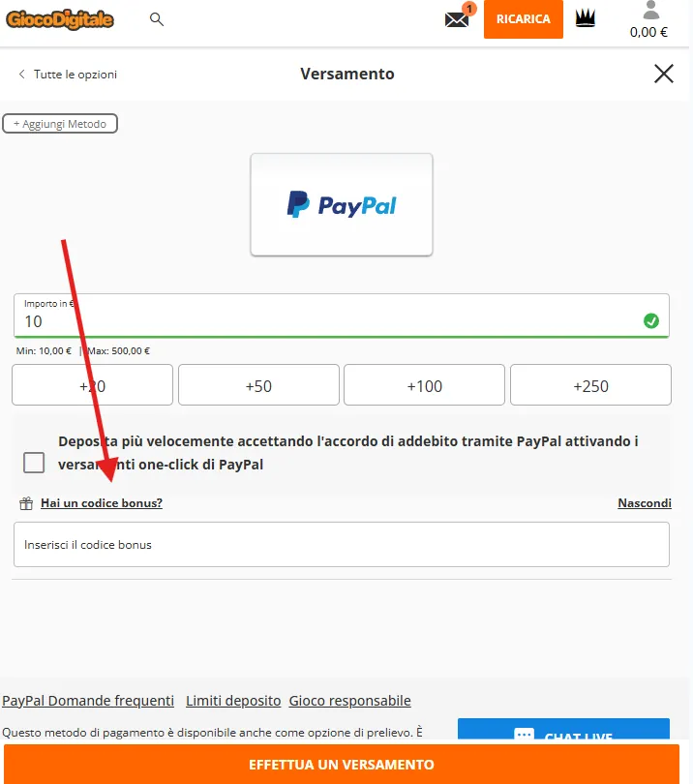Enable PayPal one-click deposit checkbox
The height and width of the screenshot is (784, 693).
coord(34,463)
